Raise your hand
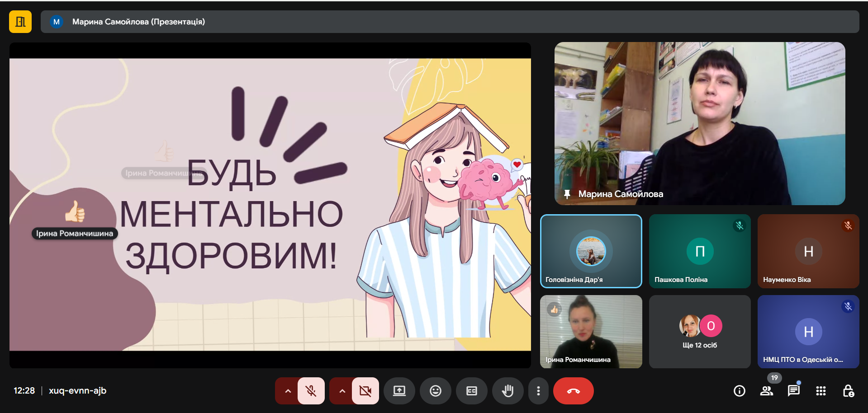This screenshot has width=868, height=413. 508,391
